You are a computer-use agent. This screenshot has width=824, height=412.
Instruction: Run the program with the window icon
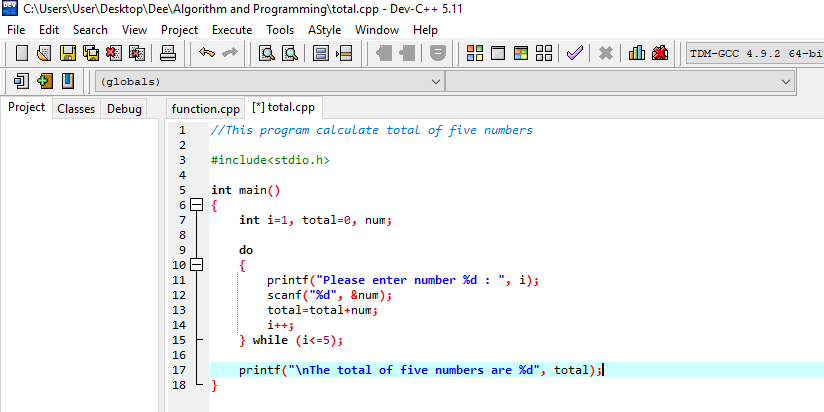click(498, 53)
